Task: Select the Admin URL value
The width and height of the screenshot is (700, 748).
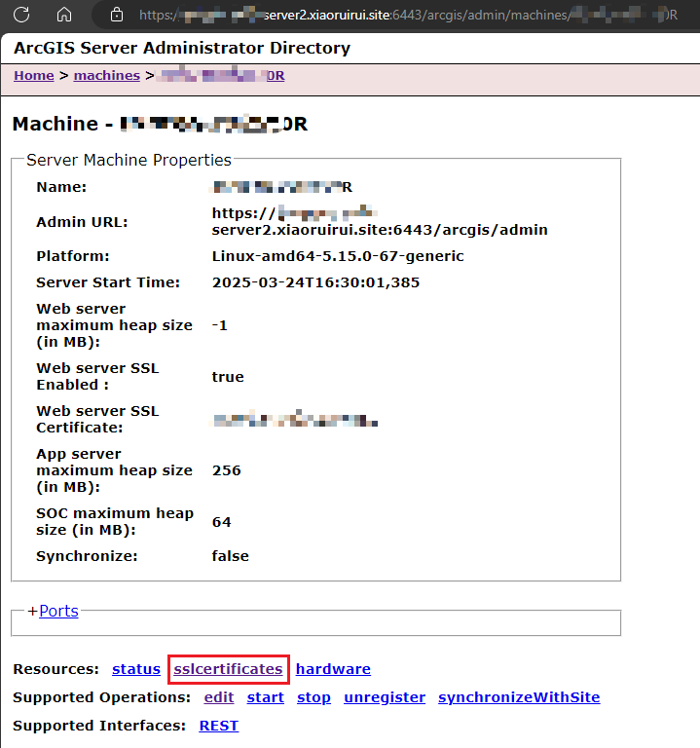Action: click(x=380, y=221)
